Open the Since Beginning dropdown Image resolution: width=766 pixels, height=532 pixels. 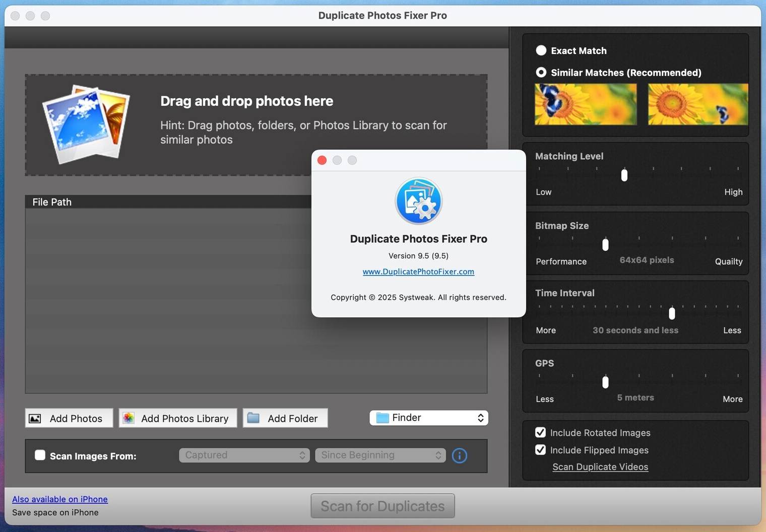click(x=380, y=455)
